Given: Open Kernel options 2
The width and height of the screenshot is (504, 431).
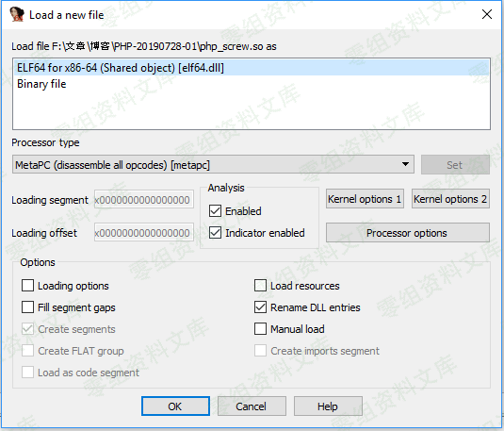Looking at the screenshot, I should tap(450, 199).
